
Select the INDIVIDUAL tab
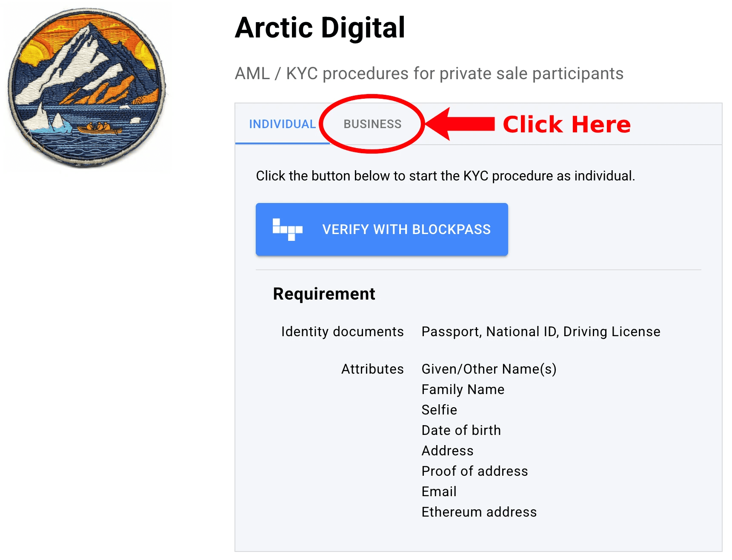tap(282, 124)
